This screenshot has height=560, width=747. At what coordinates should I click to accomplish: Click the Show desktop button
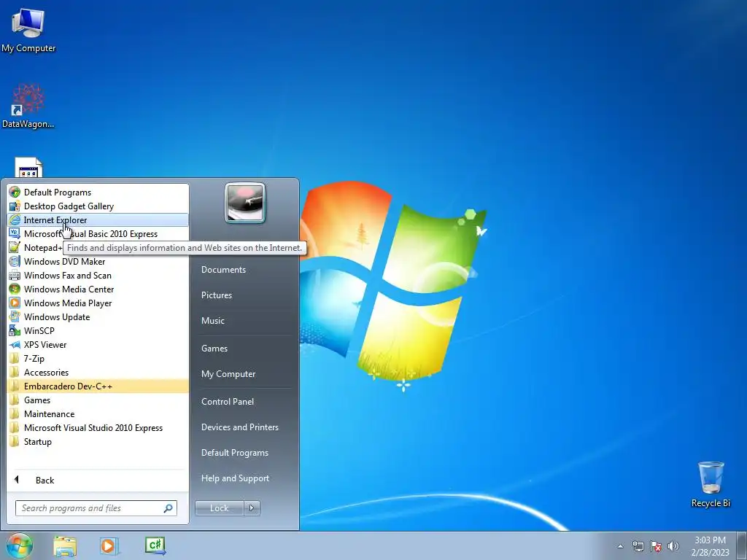[742, 546]
